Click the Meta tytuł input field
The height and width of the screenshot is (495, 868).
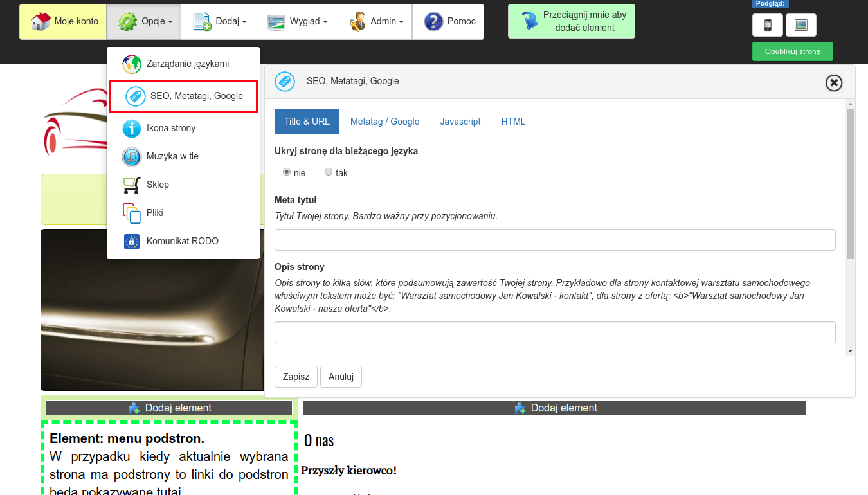point(554,240)
